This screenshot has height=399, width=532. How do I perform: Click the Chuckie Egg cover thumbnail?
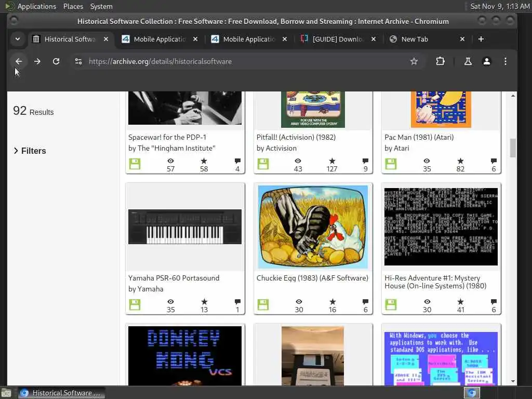click(313, 227)
